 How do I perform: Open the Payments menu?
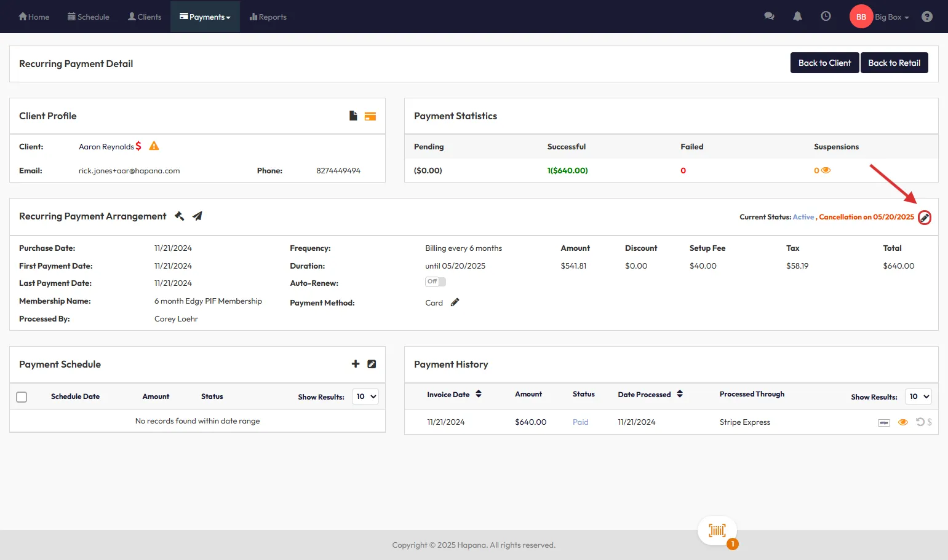tap(205, 17)
